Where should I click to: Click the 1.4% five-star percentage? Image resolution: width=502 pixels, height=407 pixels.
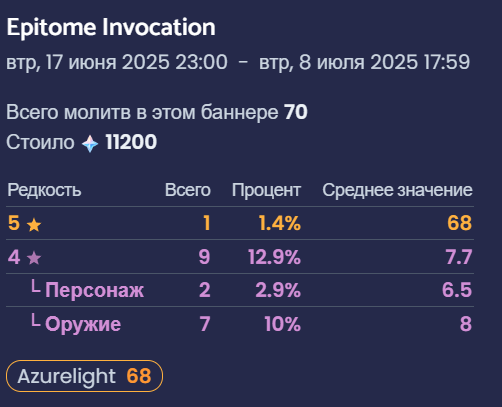280,223
